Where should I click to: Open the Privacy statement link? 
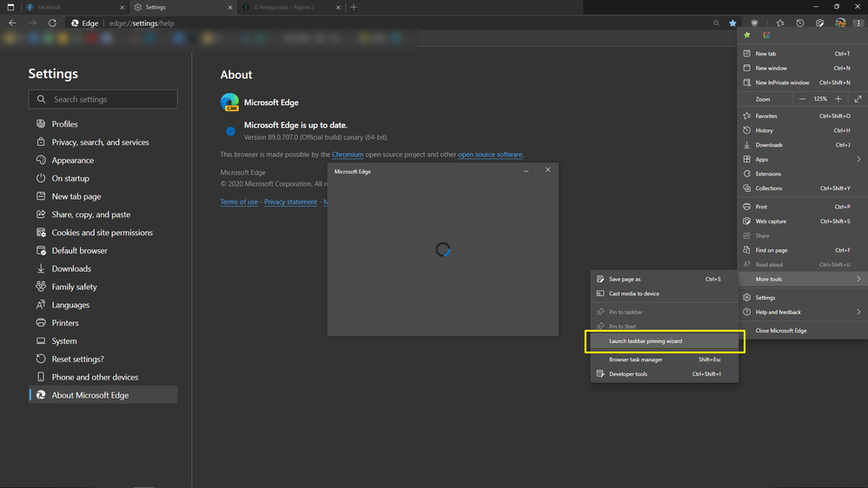[290, 202]
